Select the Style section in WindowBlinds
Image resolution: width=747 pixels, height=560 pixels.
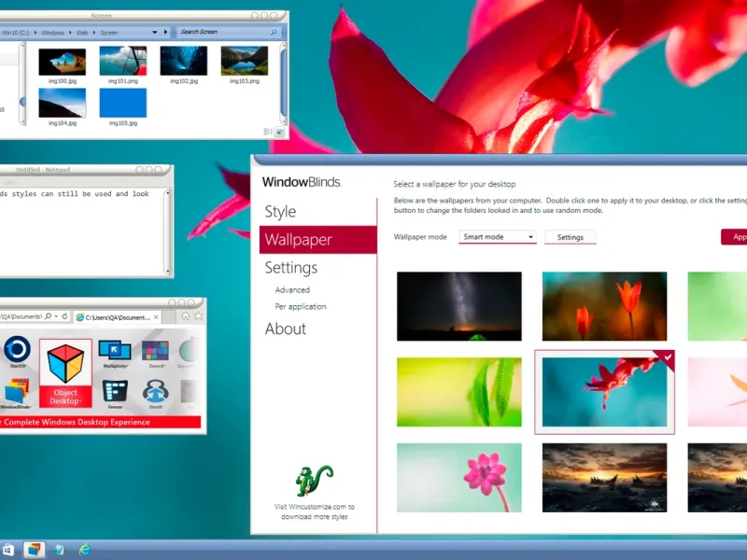[x=280, y=212]
